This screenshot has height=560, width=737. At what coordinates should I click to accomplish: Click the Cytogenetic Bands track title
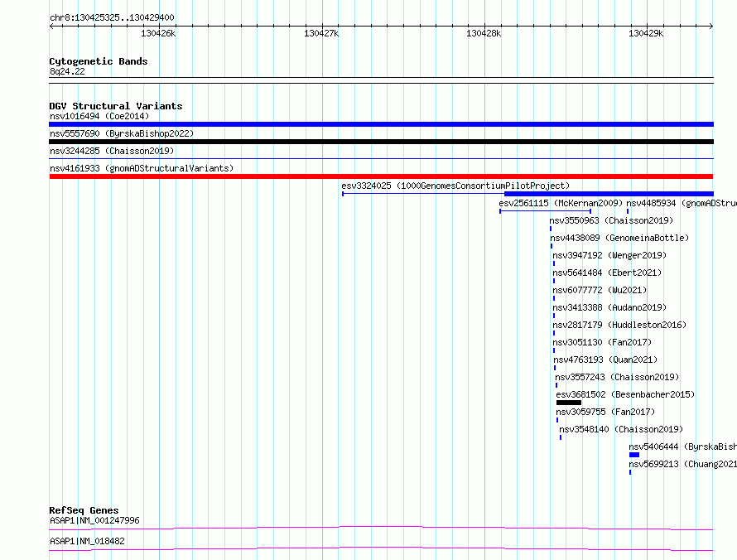[x=99, y=61]
